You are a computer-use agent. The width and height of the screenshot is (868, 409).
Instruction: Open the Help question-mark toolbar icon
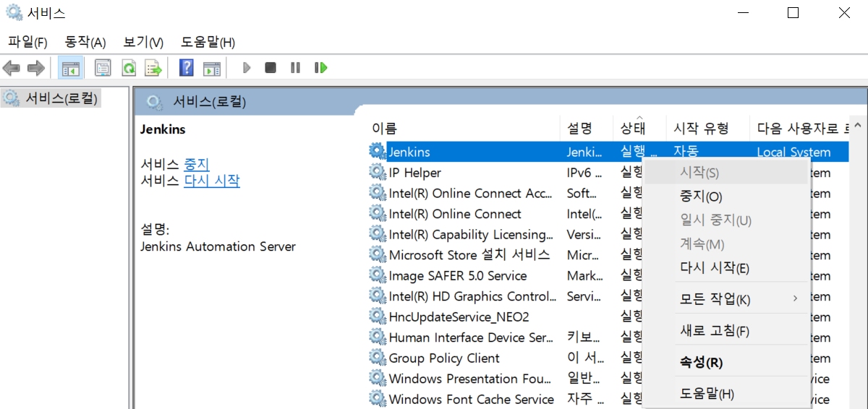click(187, 68)
